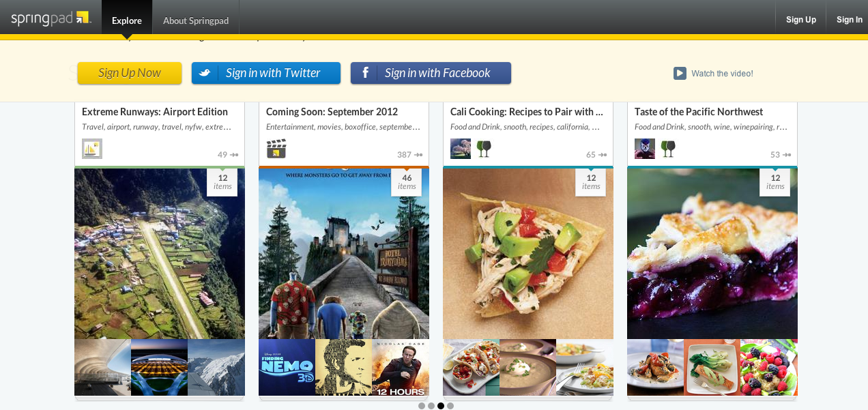Select the fourth carousel page dot
868x410 pixels.
(x=450, y=406)
